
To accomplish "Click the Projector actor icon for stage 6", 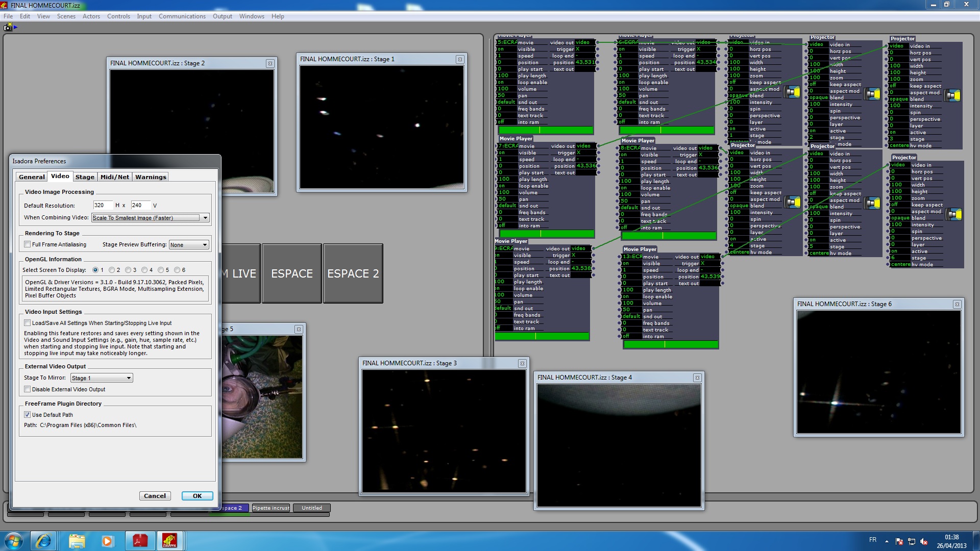I will 954,215.
